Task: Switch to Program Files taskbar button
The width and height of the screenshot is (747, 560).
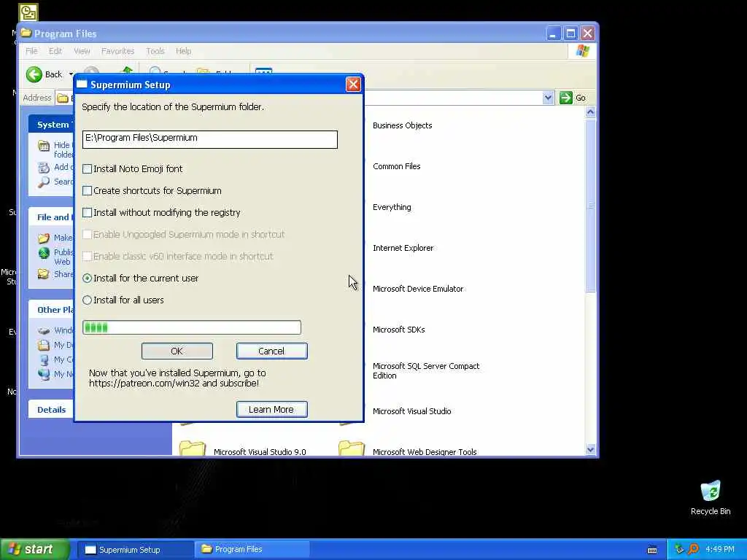Action: (x=252, y=550)
